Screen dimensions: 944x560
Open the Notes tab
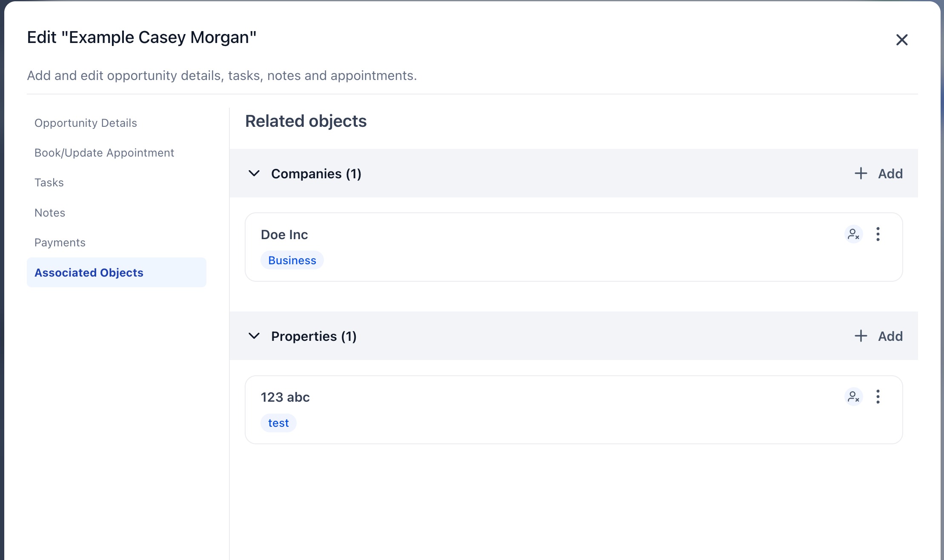50,213
